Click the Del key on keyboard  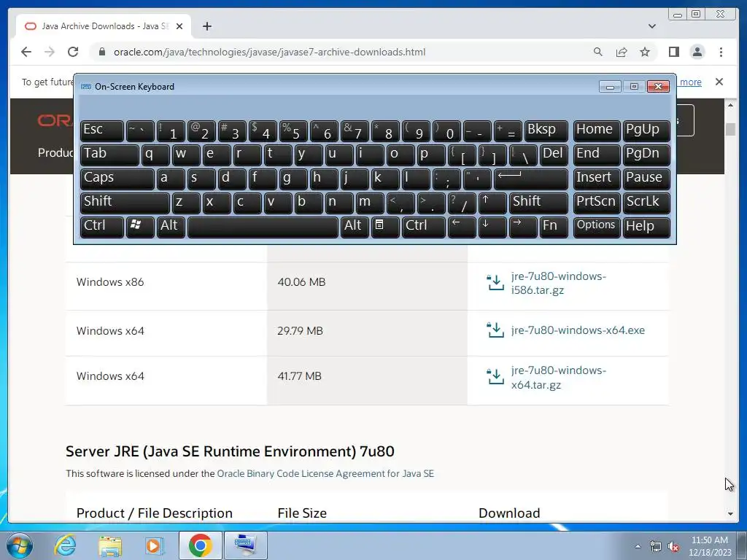(554, 155)
